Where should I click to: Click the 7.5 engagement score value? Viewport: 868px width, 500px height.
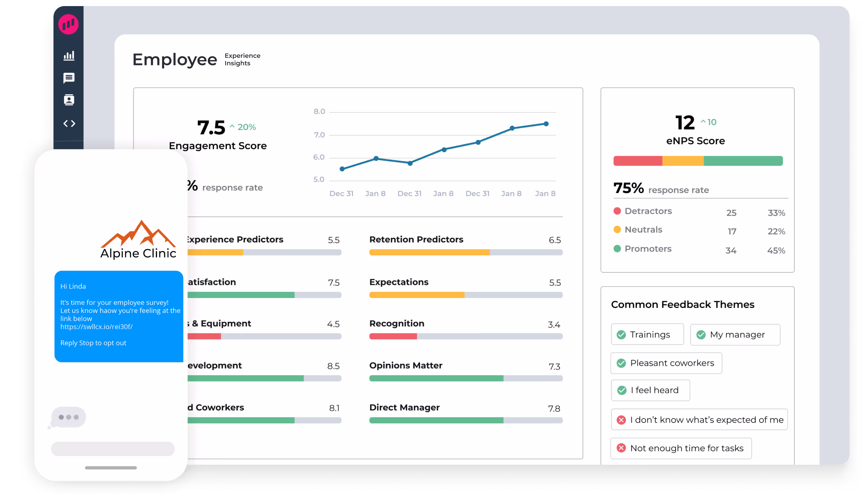pos(211,128)
